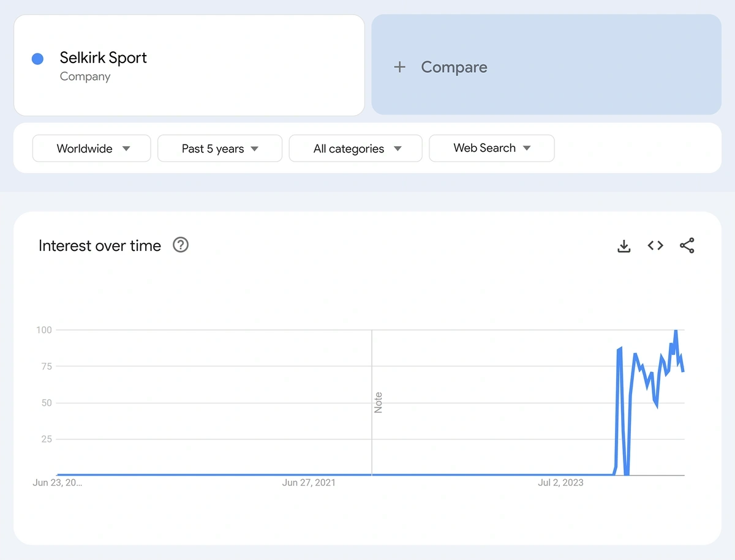Download the interest over time data
The width and height of the screenshot is (735, 560).
click(x=624, y=246)
